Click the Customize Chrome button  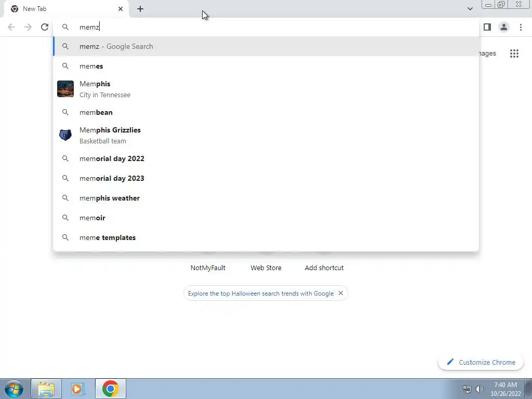(481, 362)
